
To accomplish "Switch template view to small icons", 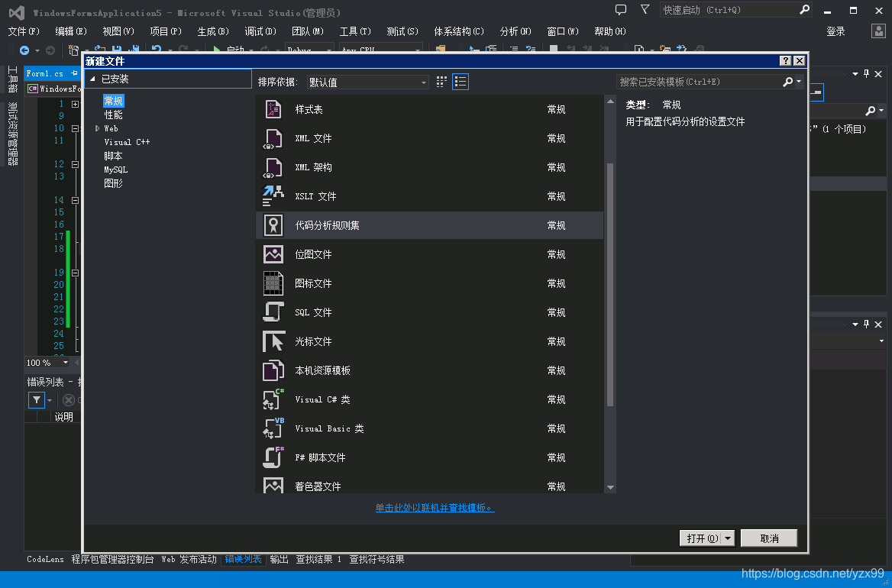I will click(x=441, y=82).
